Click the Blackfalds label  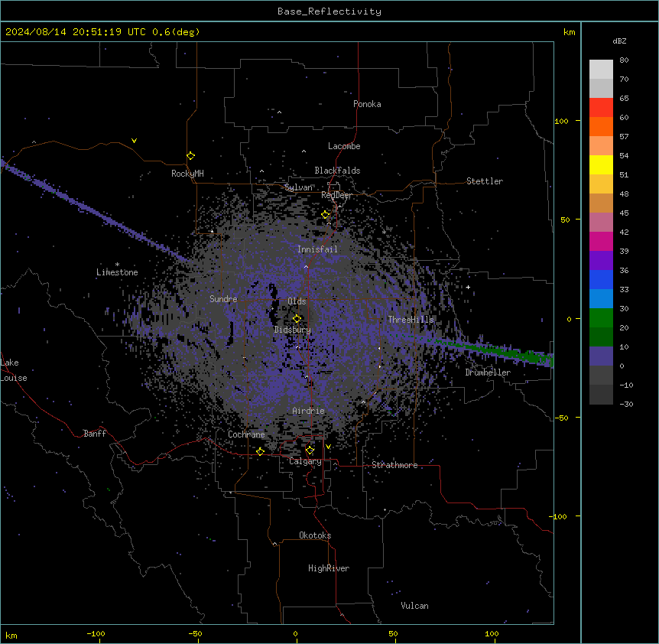[x=337, y=171]
